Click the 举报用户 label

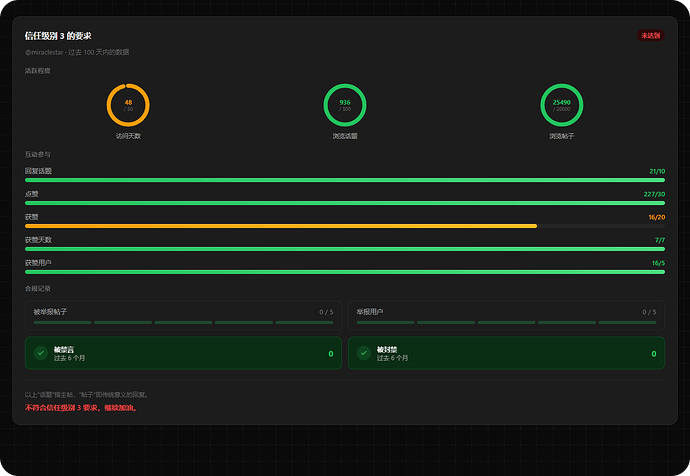[370, 311]
